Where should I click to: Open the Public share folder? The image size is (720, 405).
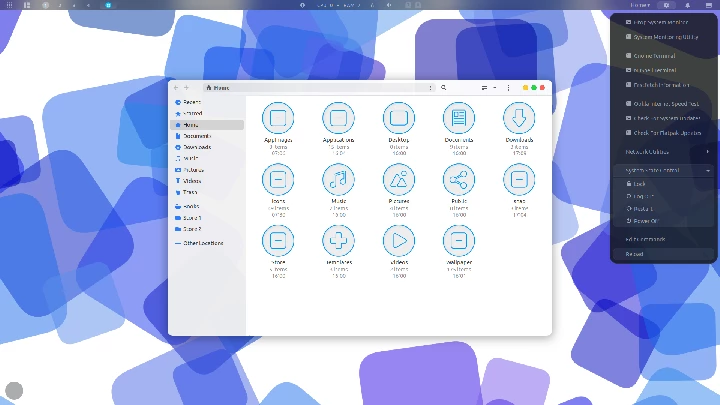tap(458, 180)
